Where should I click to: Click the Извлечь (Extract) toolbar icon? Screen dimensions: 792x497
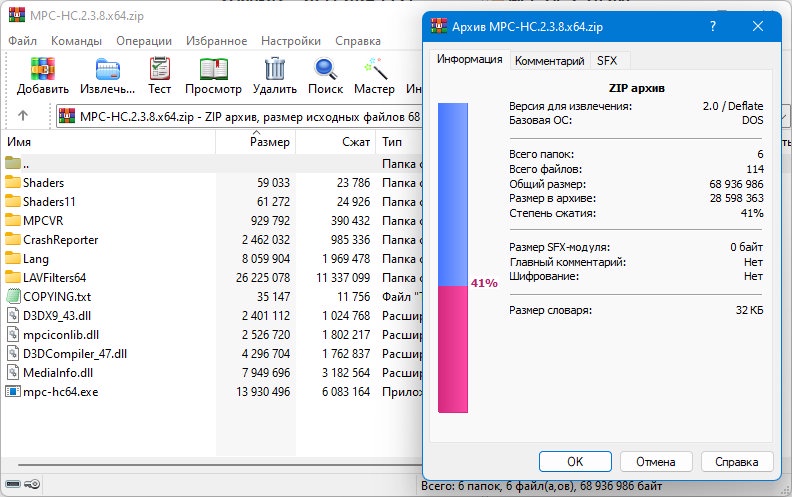point(108,69)
